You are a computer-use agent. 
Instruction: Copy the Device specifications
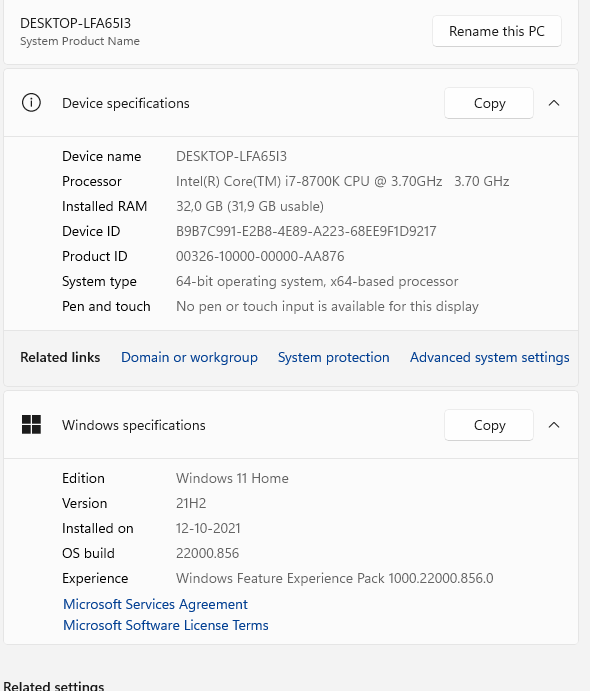pos(489,103)
